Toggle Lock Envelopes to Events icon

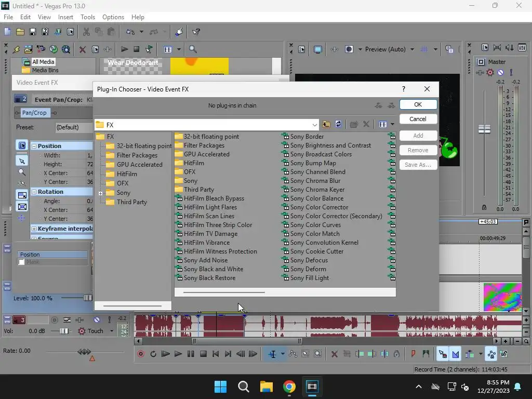coord(491,354)
